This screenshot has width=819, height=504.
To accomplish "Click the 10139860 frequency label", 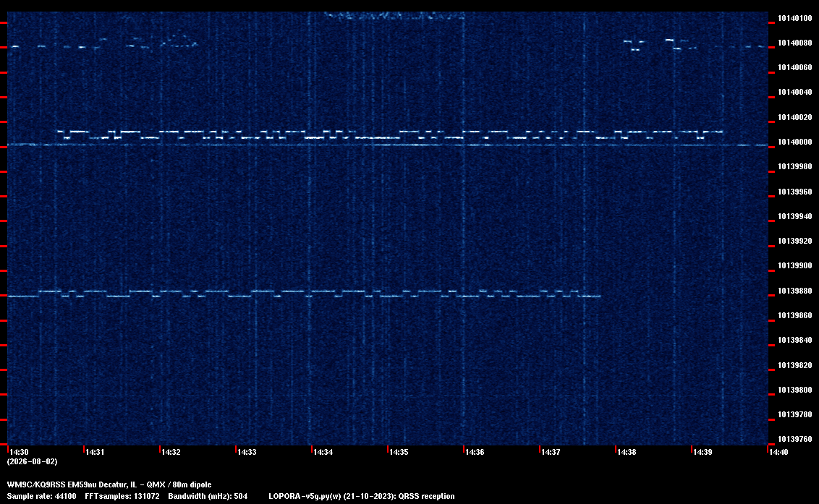I will point(795,315).
